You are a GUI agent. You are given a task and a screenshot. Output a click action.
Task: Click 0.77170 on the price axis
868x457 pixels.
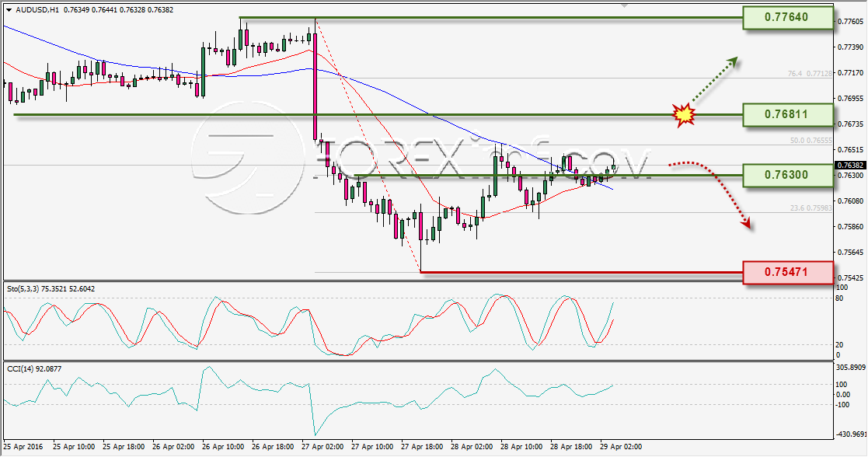(x=851, y=72)
